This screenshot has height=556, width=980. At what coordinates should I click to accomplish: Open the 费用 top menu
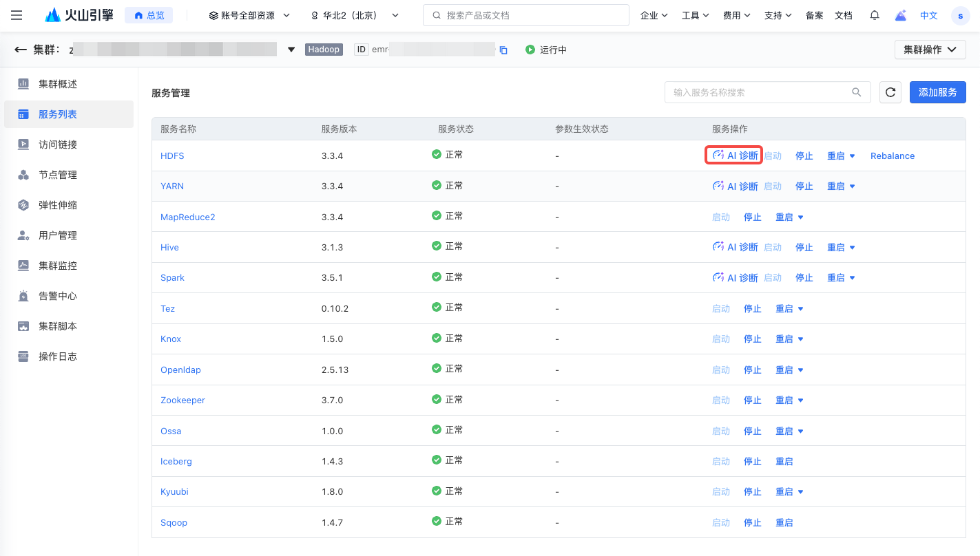click(736, 15)
